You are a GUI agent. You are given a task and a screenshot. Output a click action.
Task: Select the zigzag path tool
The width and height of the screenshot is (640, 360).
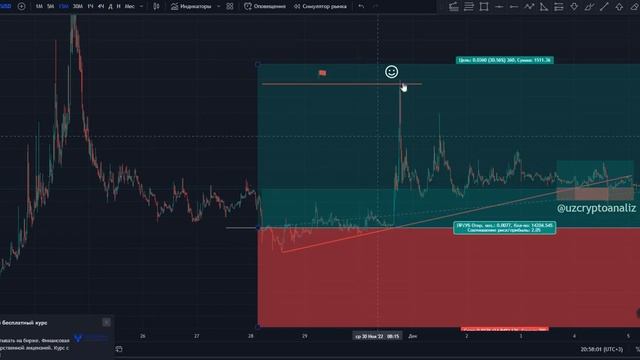[x=529, y=7]
